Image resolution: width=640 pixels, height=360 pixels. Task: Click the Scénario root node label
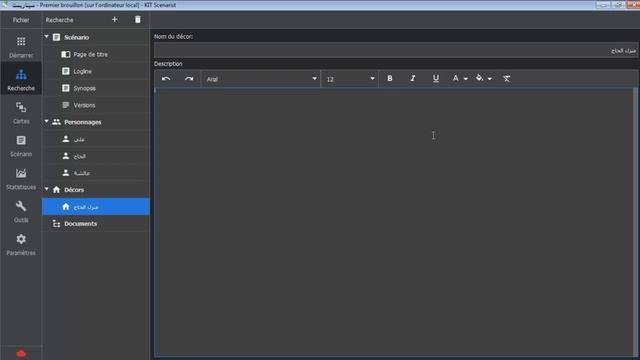pos(76,37)
